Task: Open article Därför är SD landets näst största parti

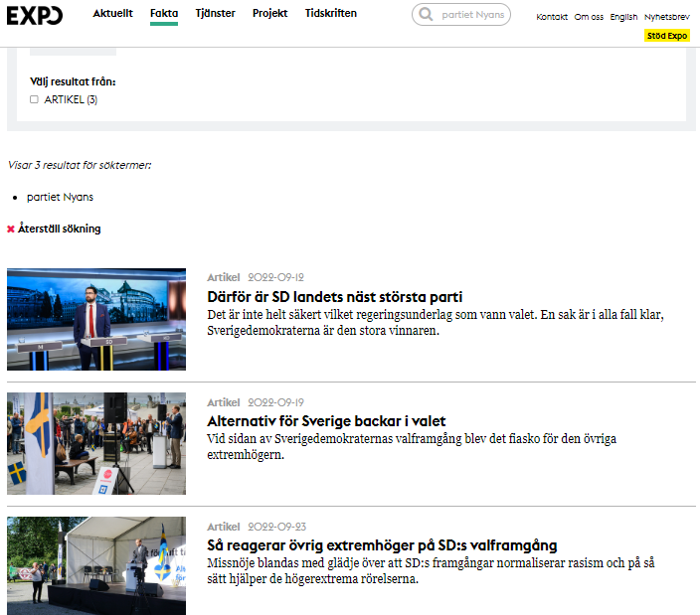Action: (334, 297)
